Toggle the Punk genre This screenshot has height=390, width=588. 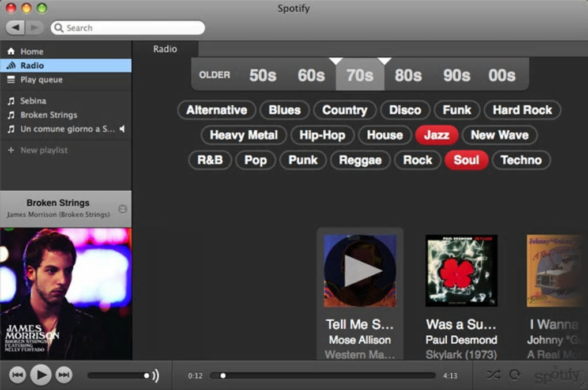(303, 160)
